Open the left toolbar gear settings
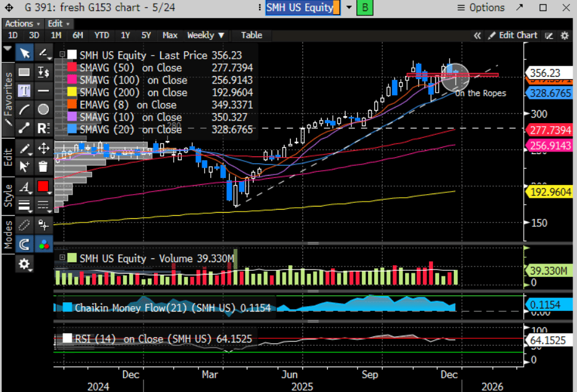This screenshot has height=392, width=577. tap(25, 264)
